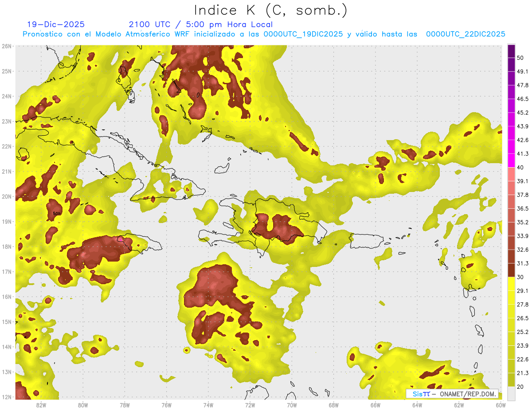532x411 pixels.
Task: Click the colorbar value '42.6'
Action: 523,140
